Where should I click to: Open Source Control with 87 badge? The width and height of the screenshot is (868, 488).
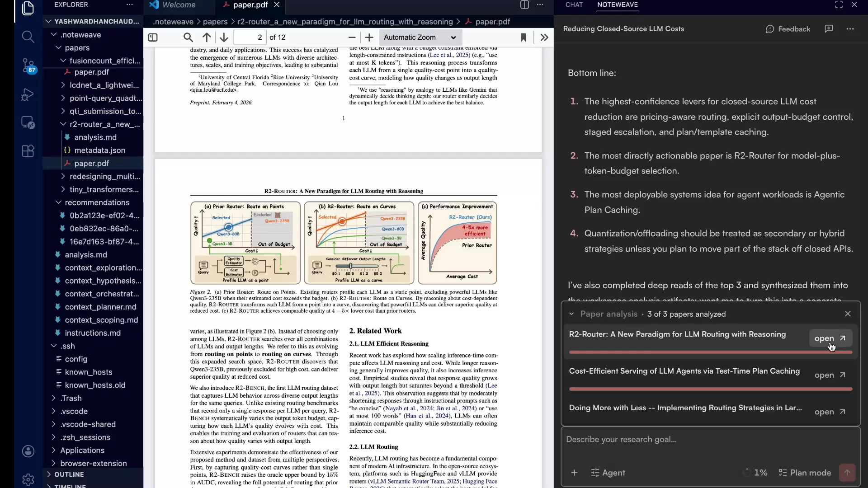pyautogui.click(x=28, y=66)
